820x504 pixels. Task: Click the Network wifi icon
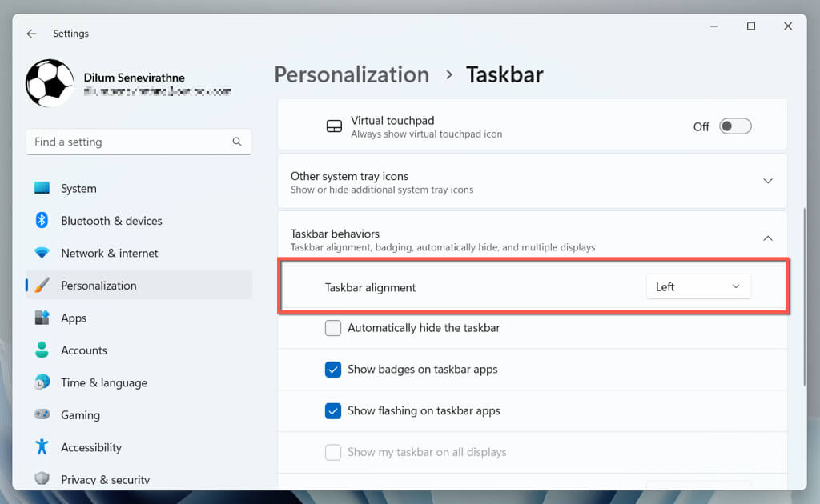(x=42, y=253)
